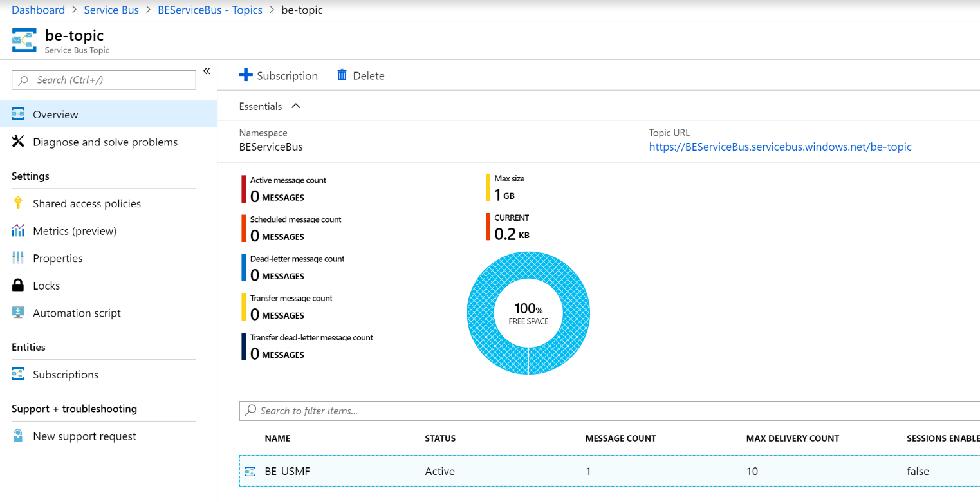The width and height of the screenshot is (980, 502).
Task: Click the plus icon for adding Subscription
Action: click(246, 75)
